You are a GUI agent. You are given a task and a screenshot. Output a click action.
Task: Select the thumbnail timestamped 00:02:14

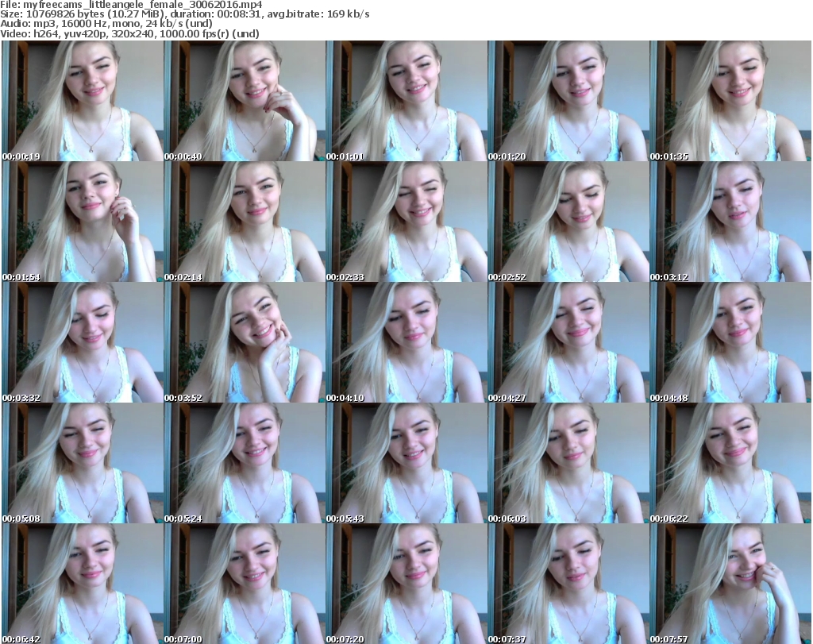point(245,222)
